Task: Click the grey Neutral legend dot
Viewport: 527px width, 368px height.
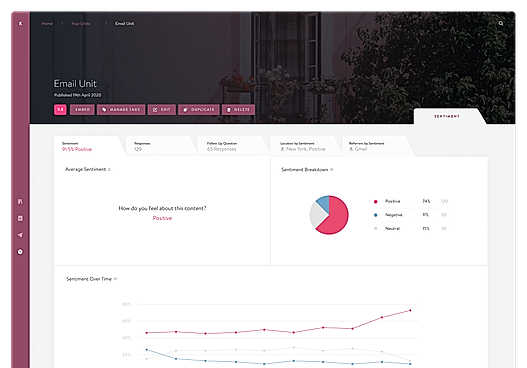Action: click(375, 229)
